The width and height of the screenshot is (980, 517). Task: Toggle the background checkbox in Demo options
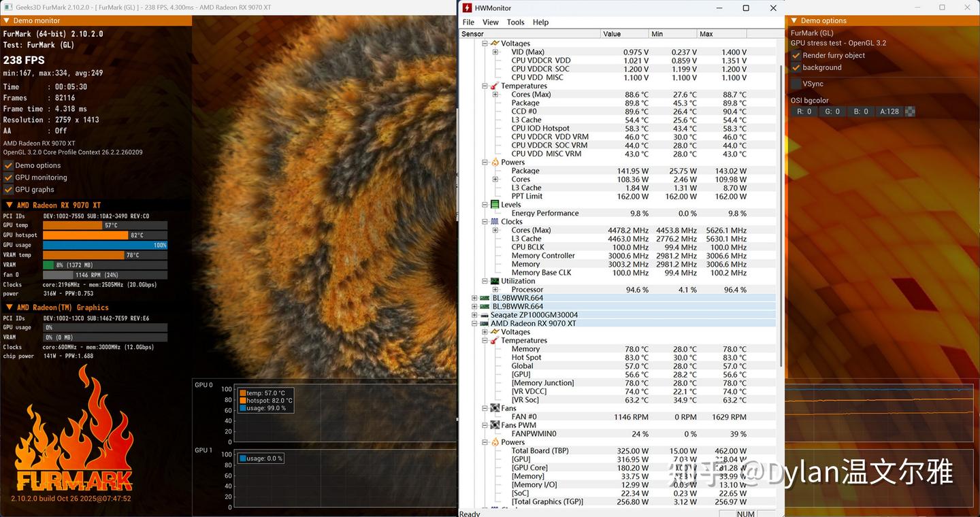pyautogui.click(x=796, y=67)
